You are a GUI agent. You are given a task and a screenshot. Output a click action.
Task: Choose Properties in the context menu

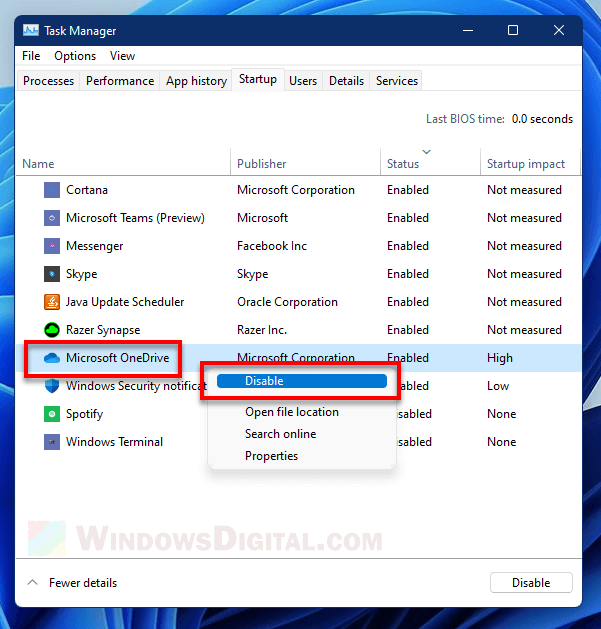click(271, 456)
